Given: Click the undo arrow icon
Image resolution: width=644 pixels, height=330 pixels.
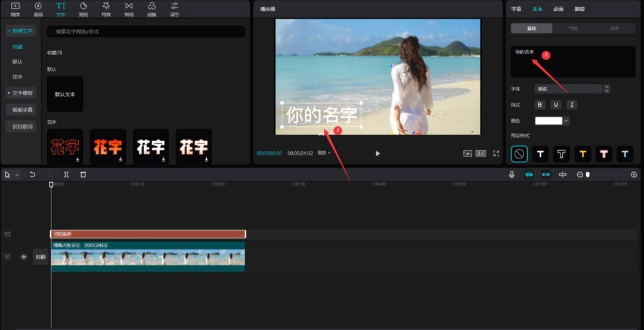Looking at the screenshot, I should point(33,175).
